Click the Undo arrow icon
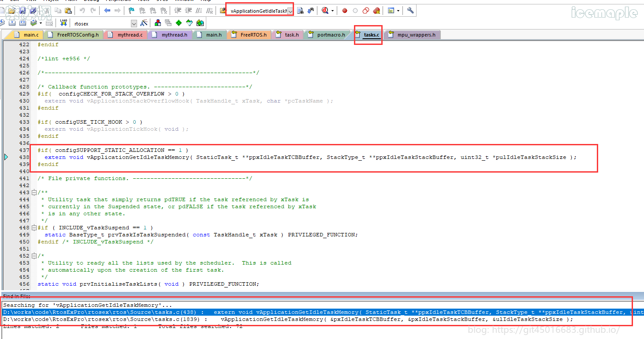 pos(82,10)
